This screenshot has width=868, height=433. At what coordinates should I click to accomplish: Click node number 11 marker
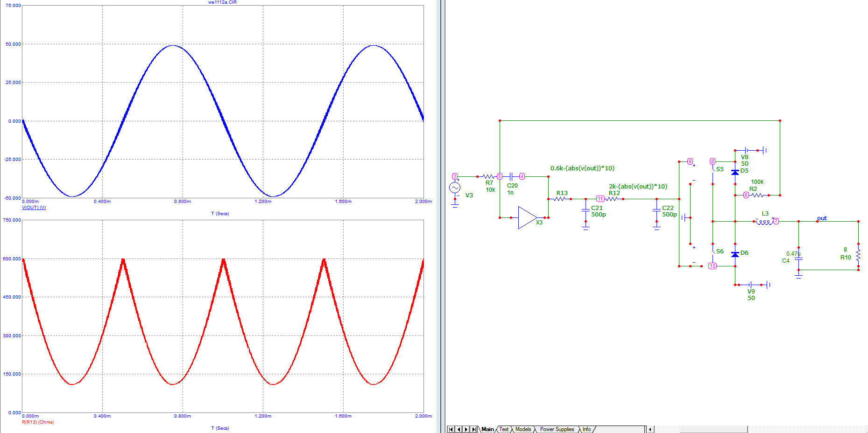[600, 199]
